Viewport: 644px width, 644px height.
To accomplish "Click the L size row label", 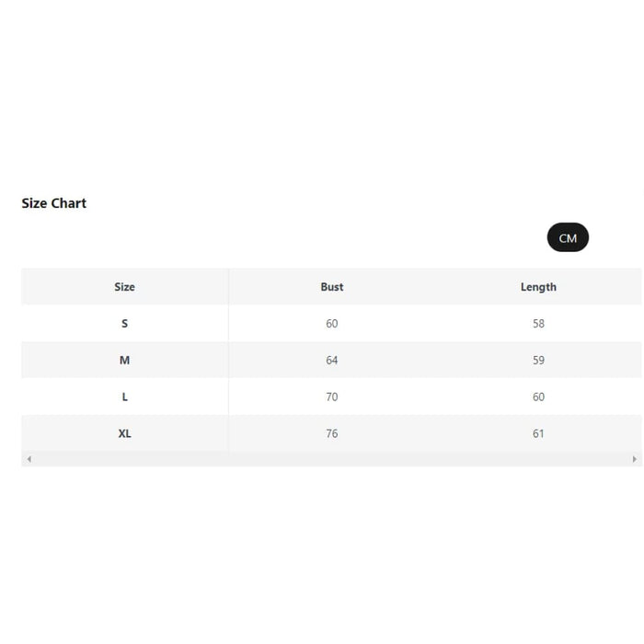I will point(125,397).
